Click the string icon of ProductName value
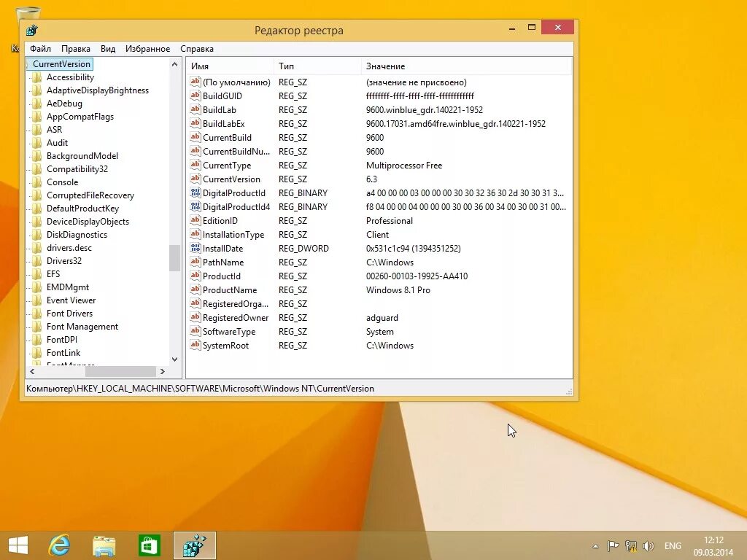 click(196, 289)
